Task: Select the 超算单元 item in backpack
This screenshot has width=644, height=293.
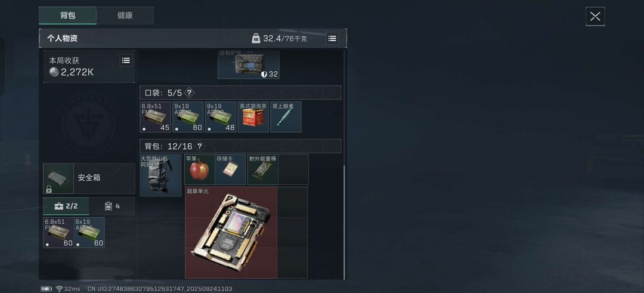Action: pyautogui.click(x=231, y=233)
